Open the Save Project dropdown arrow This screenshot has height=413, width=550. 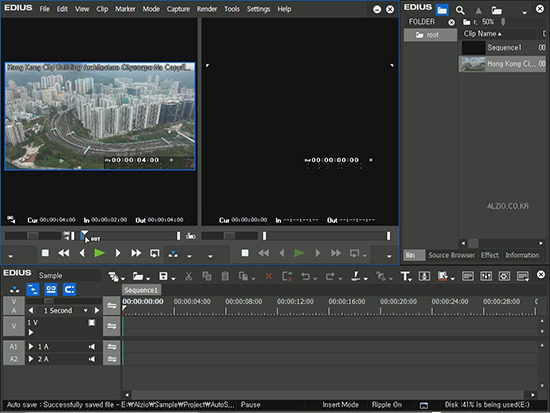(173, 278)
